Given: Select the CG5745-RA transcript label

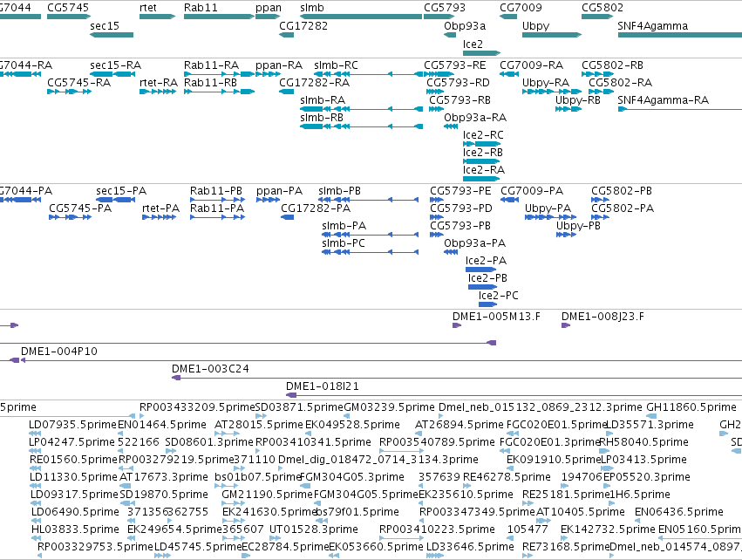Looking at the screenshot, I should [x=79, y=83].
